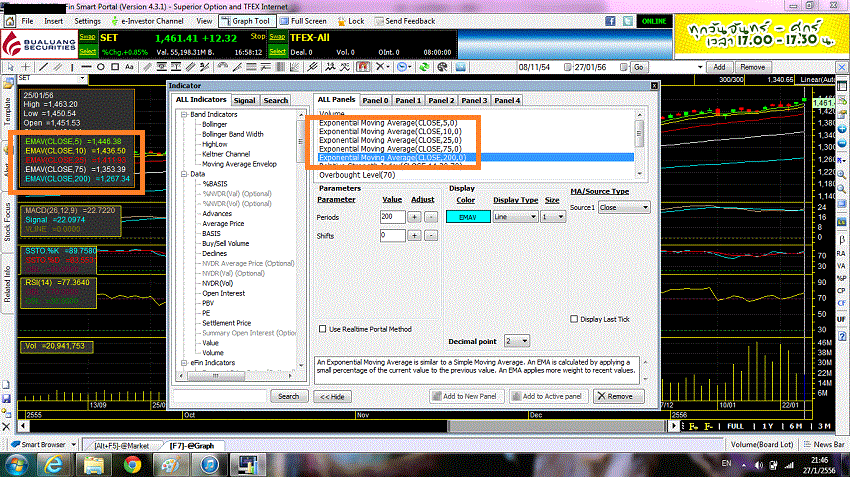Collapse the eFin Indicators tree node
The image size is (850, 477).
(x=184, y=363)
